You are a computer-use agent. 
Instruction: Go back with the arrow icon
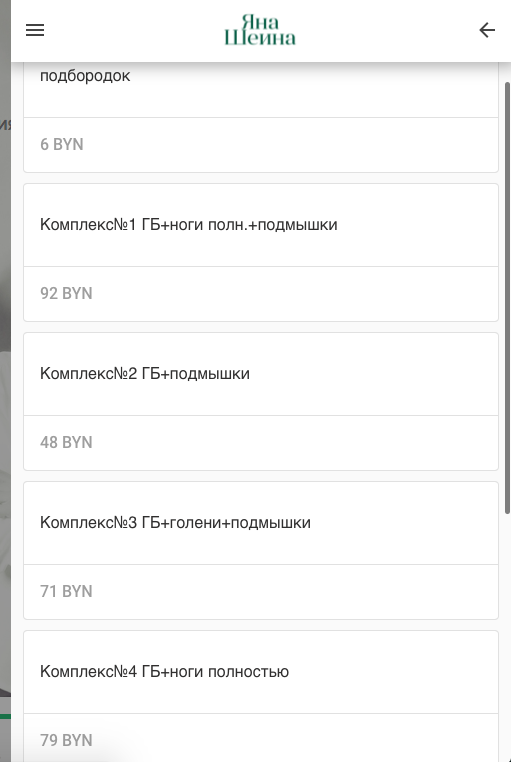(x=487, y=30)
